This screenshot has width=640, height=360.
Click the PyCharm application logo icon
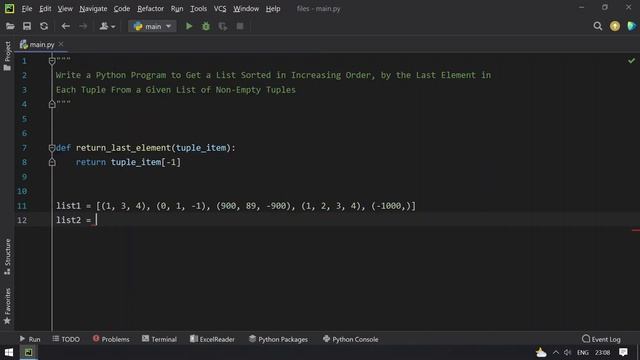point(9,8)
